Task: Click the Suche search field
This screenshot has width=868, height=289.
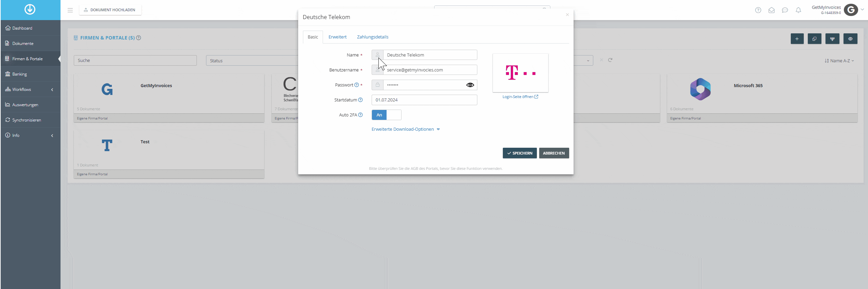Action: pyautogui.click(x=135, y=60)
